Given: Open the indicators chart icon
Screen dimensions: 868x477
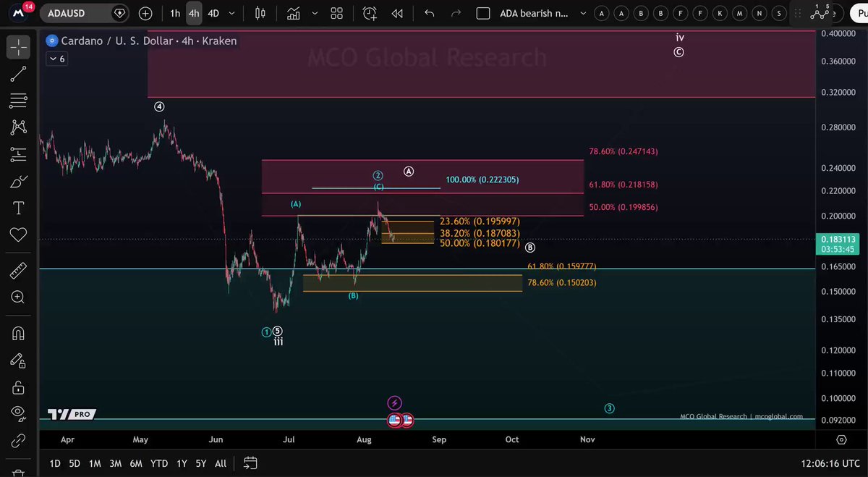Looking at the screenshot, I should pos(293,13).
